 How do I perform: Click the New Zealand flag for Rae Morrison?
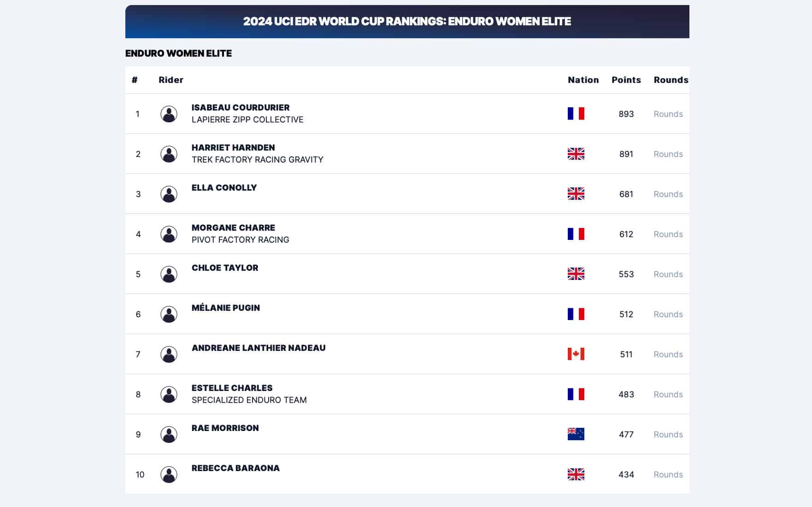576,434
